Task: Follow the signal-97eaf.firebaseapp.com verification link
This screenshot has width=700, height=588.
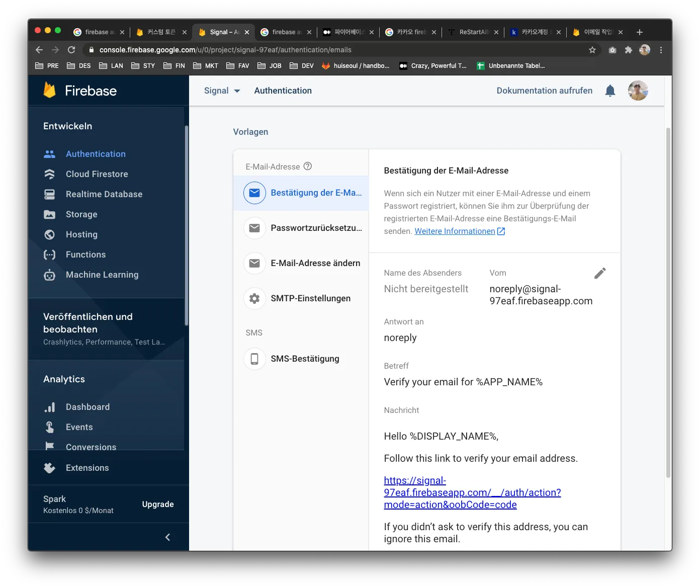Action: [472, 492]
